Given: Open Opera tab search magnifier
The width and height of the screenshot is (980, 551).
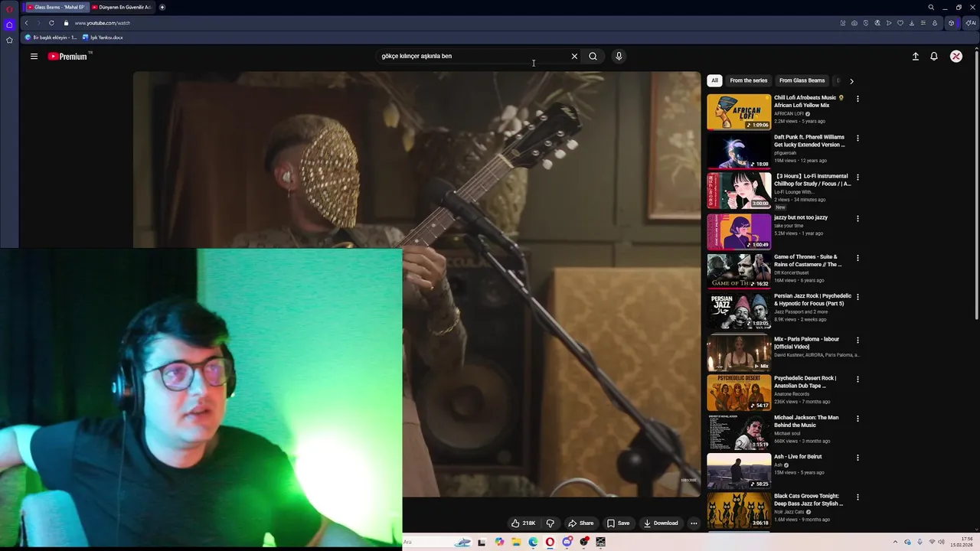Looking at the screenshot, I should [931, 7].
